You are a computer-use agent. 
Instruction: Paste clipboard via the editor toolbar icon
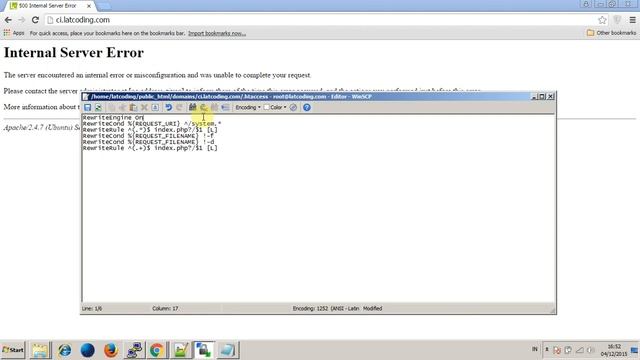133,107
